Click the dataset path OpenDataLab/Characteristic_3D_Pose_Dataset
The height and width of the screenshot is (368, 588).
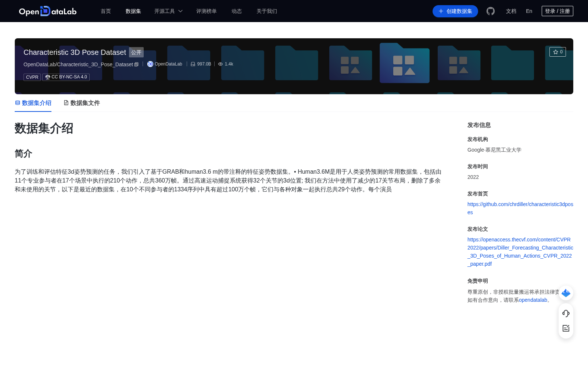click(78, 64)
